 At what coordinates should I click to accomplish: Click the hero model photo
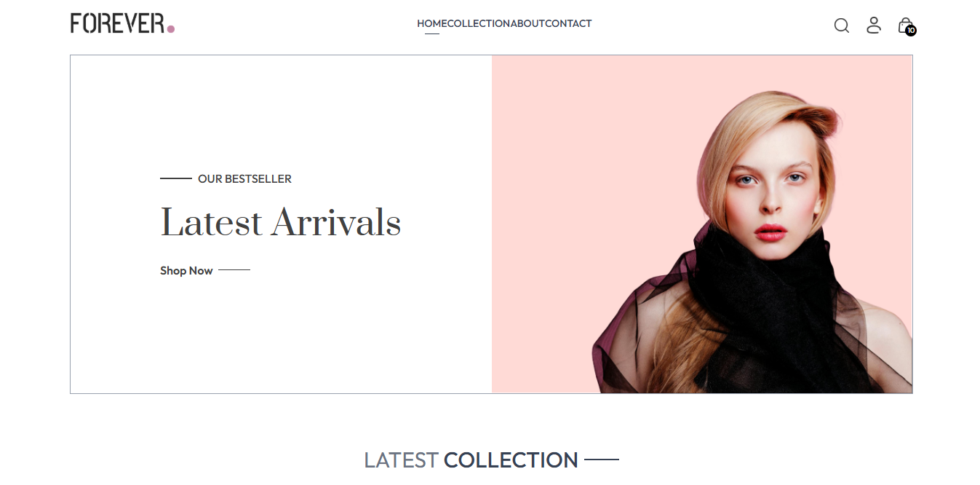702,224
